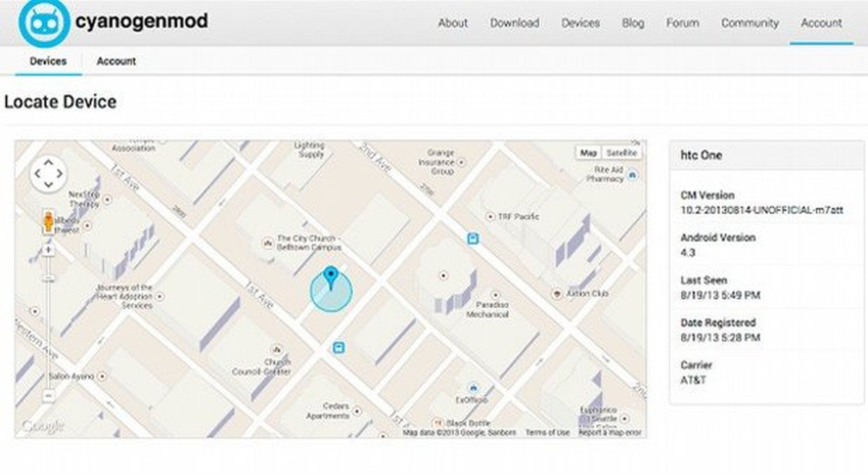The height and width of the screenshot is (475, 868).
Task: Click the cyanogenmod wordmark text
Action: coord(141,21)
